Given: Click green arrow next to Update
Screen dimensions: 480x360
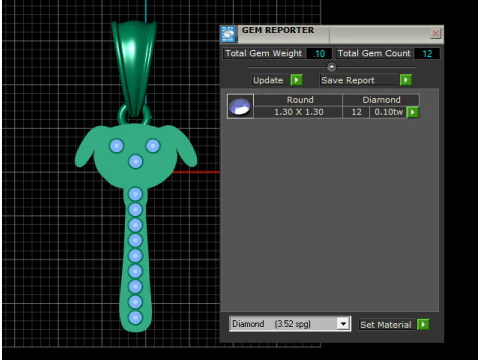Looking at the screenshot, I should 296,80.
